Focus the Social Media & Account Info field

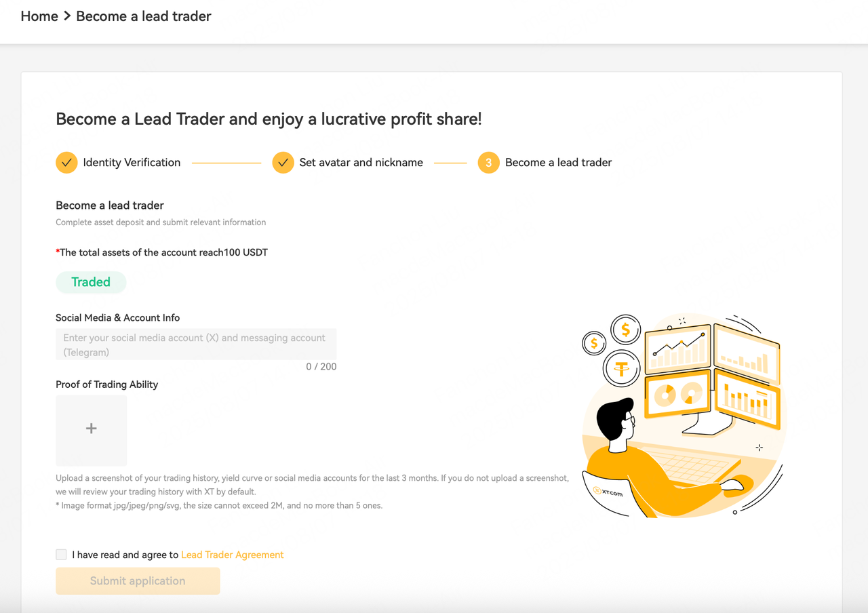tap(196, 344)
